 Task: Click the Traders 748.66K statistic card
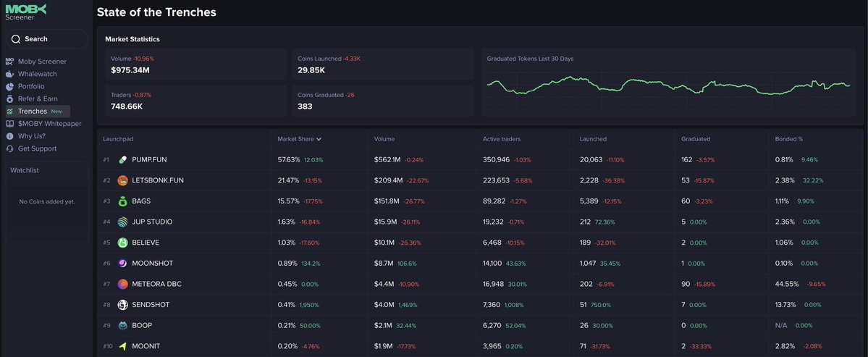196,101
